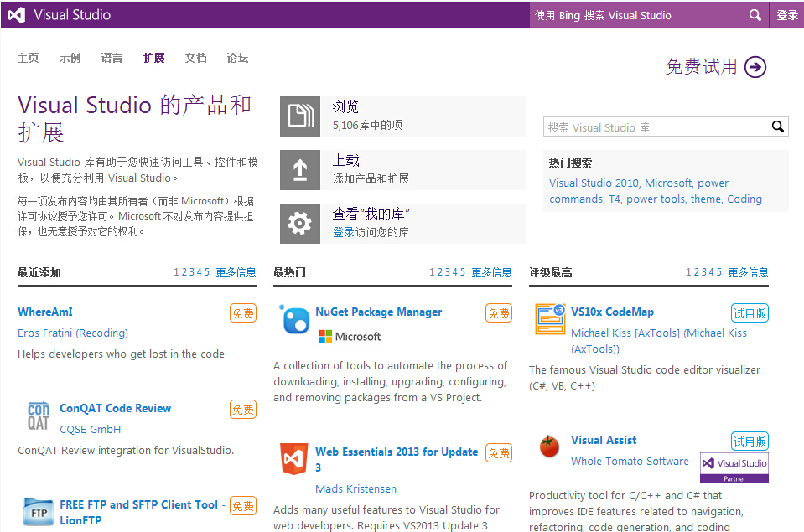Image resolution: width=804 pixels, height=532 pixels.
Task: Click the 上载 upload arrow icon tile
Action: click(300, 170)
